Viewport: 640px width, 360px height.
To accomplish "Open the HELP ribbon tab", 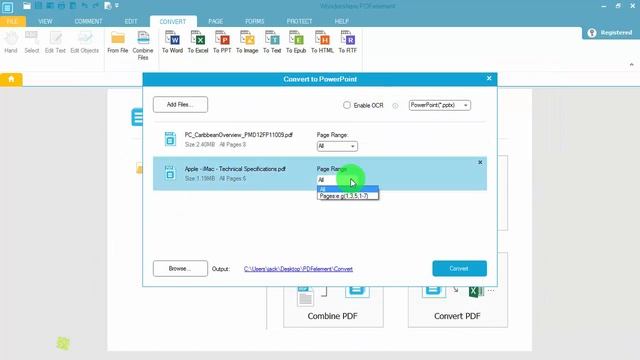I will [x=342, y=21].
